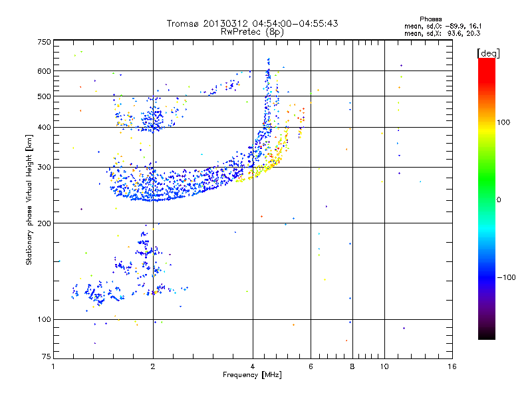Click the y-axis tick label '400'
The width and height of the screenshot is (532, 399).
click(x=44, y=127)
